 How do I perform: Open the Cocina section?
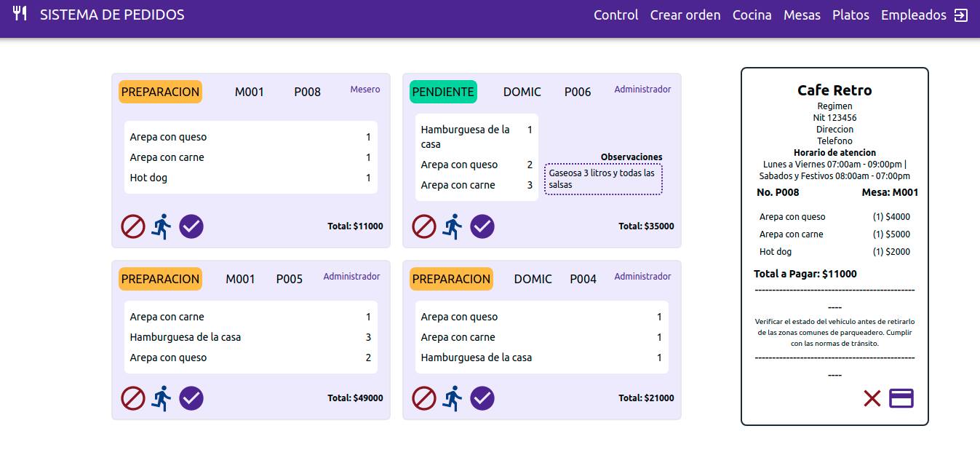point(752,15)
